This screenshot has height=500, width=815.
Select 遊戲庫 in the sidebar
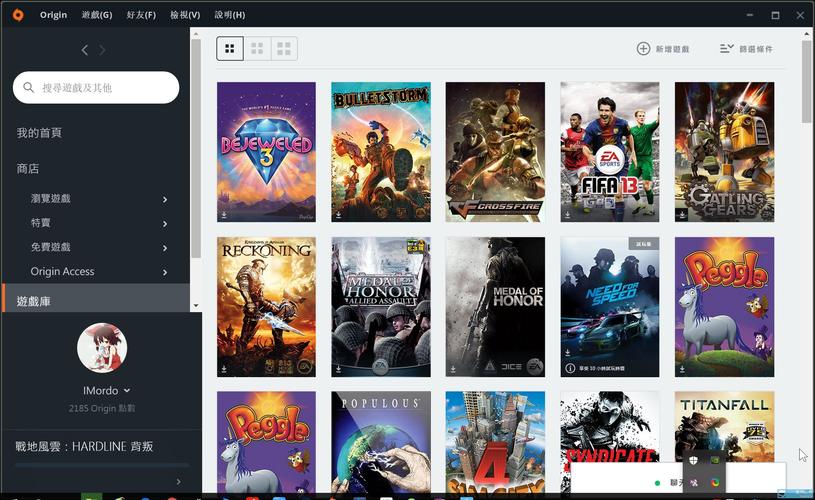point(96,298)
